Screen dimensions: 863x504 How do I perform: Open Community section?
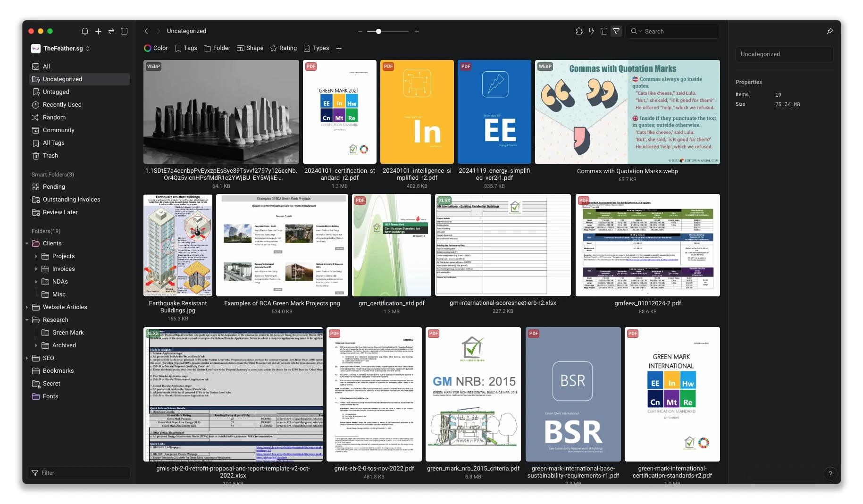(80, 130)
